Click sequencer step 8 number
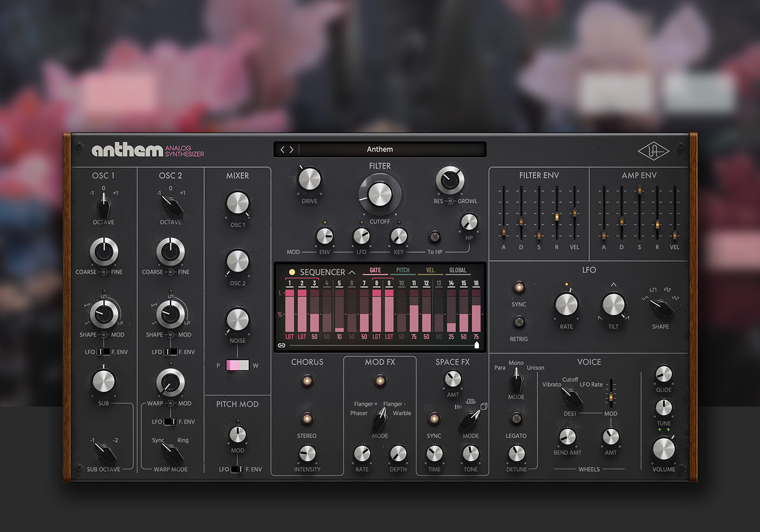This screenshot has height=532, width=760. pyautogui.click(x=377, y=283)
